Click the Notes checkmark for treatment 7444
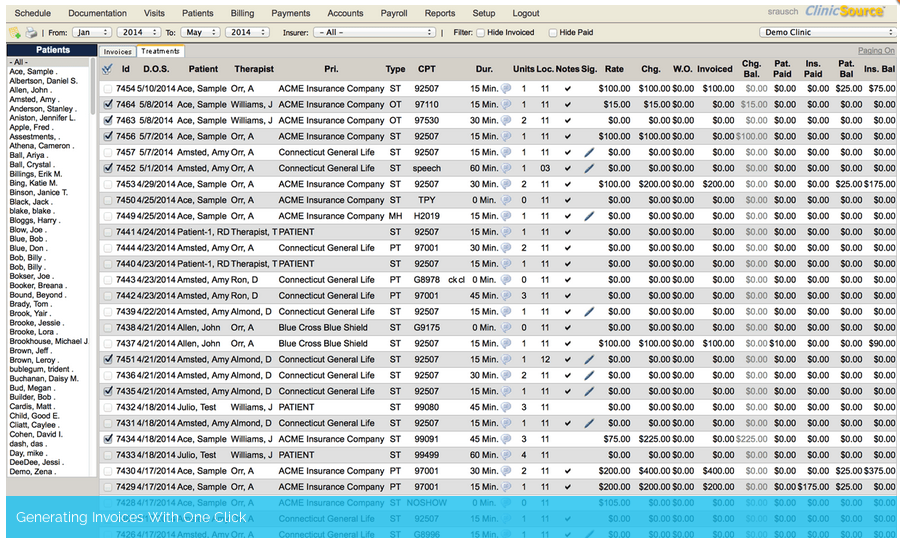Image resolution: width=900 pixels, height=540 pixels. 568,248
